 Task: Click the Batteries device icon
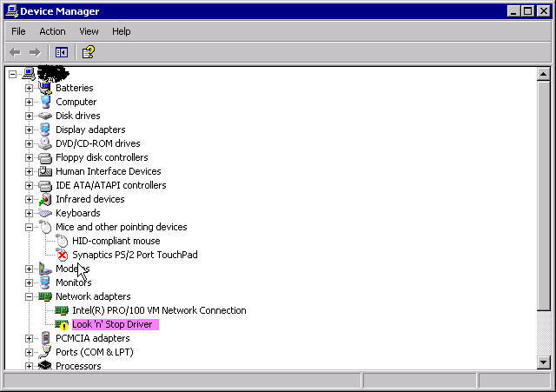click(x=45, y=88)
